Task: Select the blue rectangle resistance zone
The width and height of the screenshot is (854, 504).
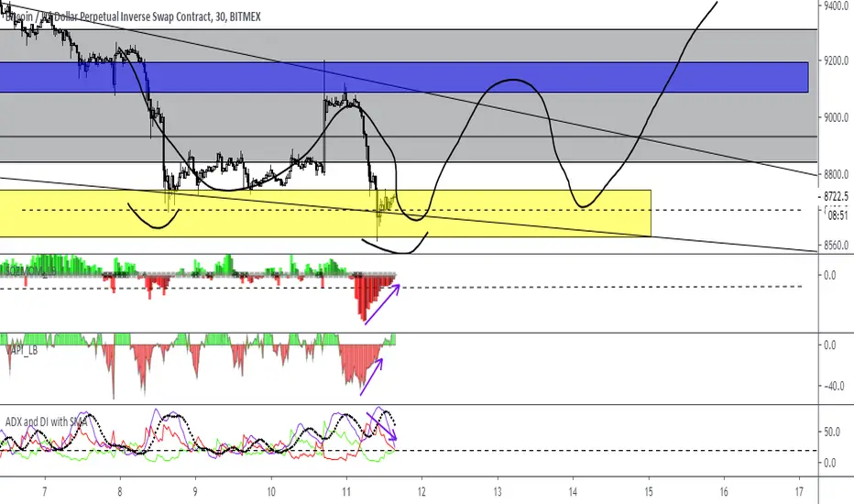Action: click(x=404, y=77)
